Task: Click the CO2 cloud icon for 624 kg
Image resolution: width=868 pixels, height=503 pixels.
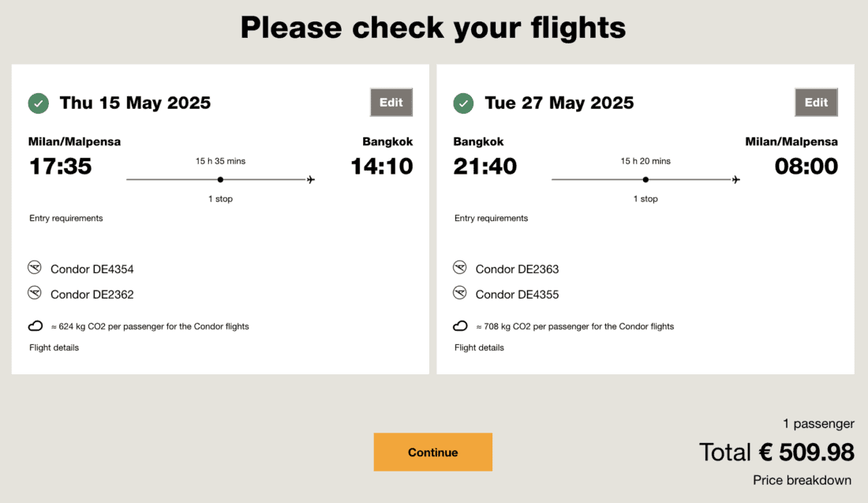Action: tap(36, 326)
